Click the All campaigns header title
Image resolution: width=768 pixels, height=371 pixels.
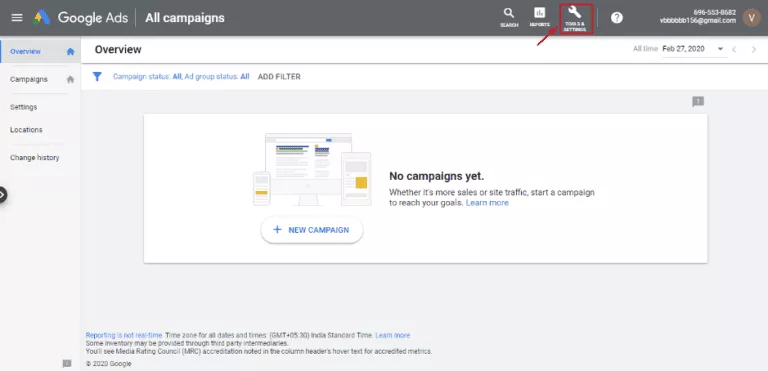click(185, 18)
